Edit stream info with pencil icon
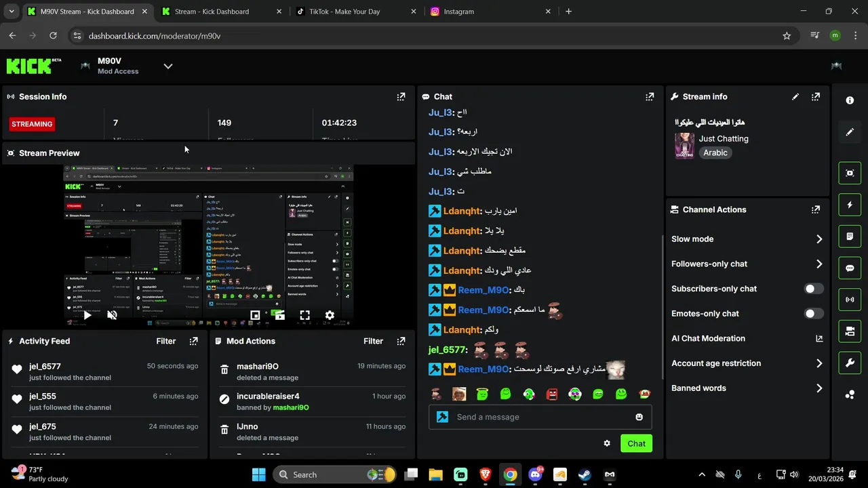 coord(795,97)
